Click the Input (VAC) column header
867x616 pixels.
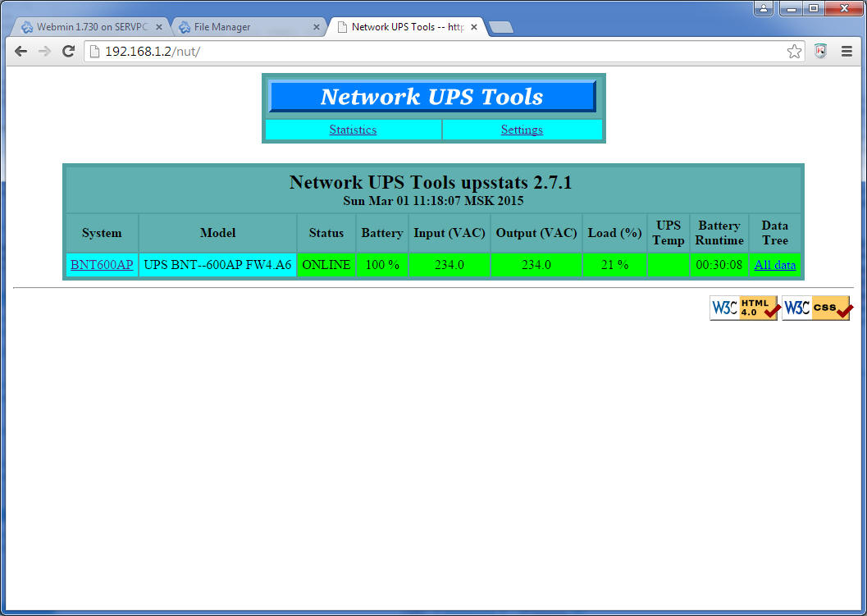click(x=449, y=233)
